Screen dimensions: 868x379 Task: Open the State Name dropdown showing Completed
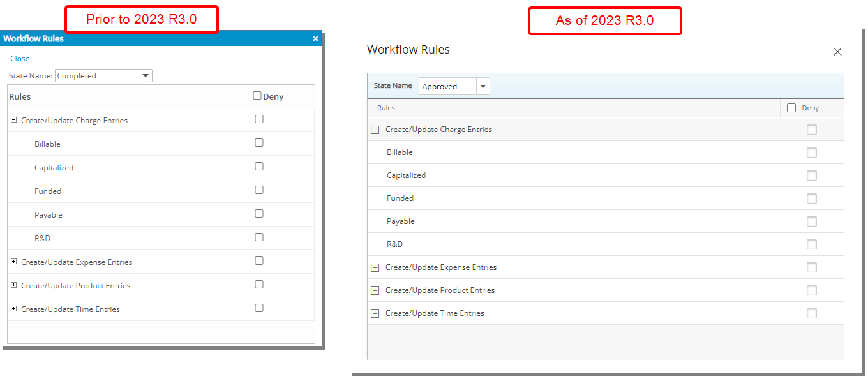pos(103,75)
